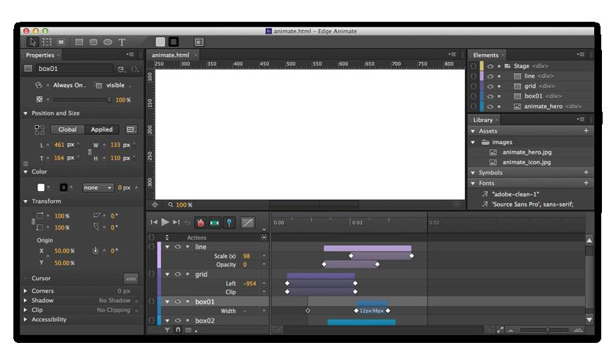Image resolution: width=616 pixels, height=364 pixels.
Task: Select the Text tool
Action: coord(122,41)
